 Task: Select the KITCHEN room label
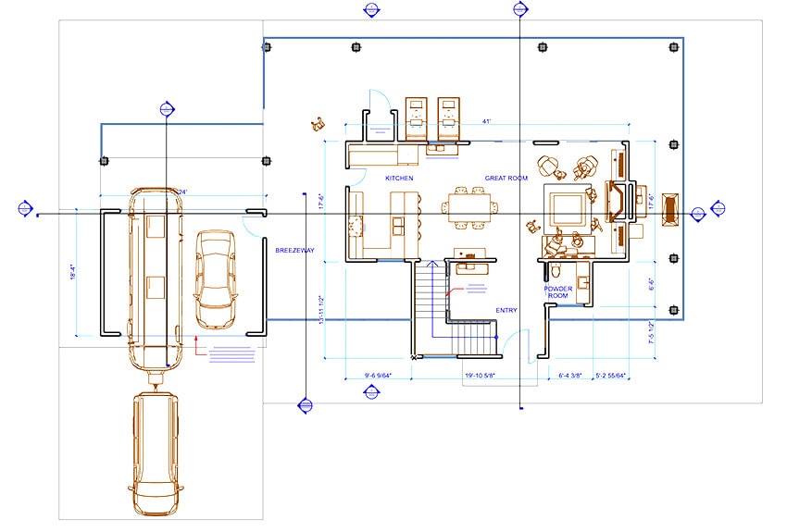point(399,178)
